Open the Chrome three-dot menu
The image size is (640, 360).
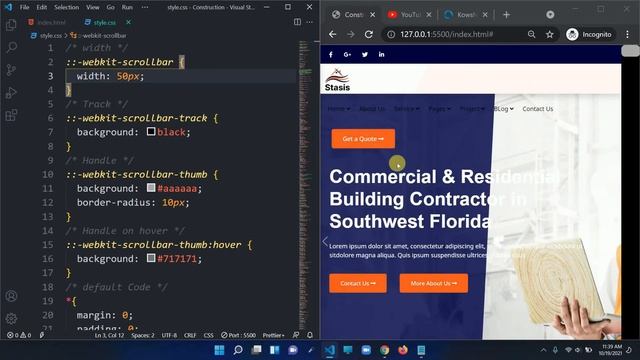[x=627, y=34]
